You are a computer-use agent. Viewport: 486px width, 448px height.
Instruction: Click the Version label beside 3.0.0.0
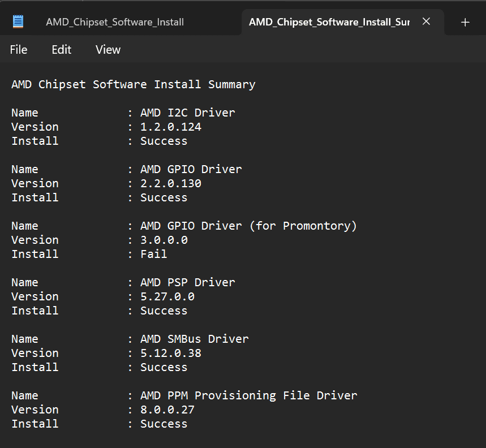point(35,240)
